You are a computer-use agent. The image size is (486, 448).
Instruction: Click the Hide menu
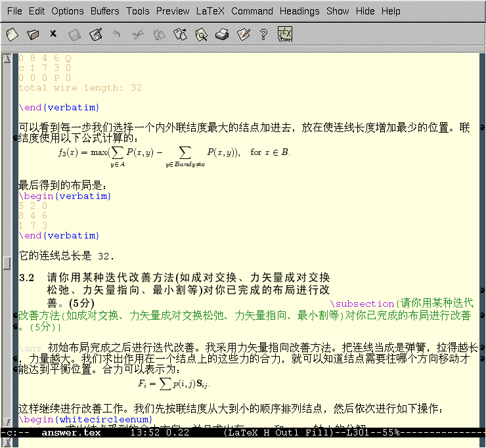(x=365, y=11)
